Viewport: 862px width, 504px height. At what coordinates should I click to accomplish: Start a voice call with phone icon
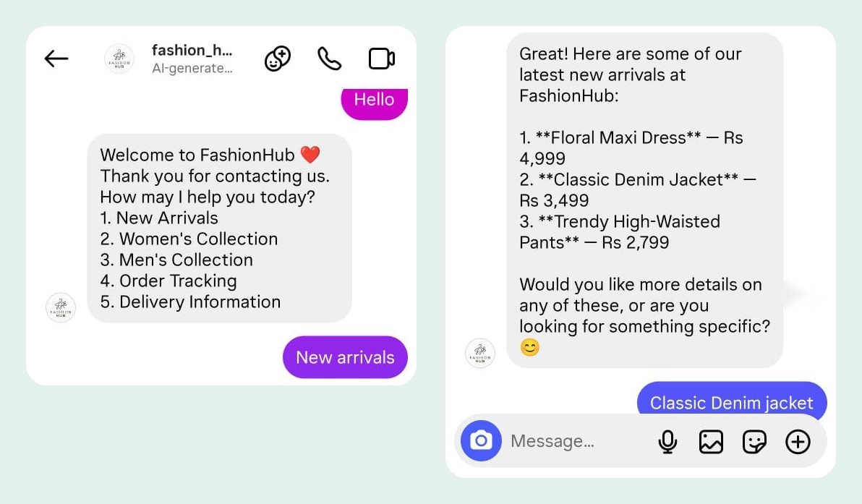point(330,59)
